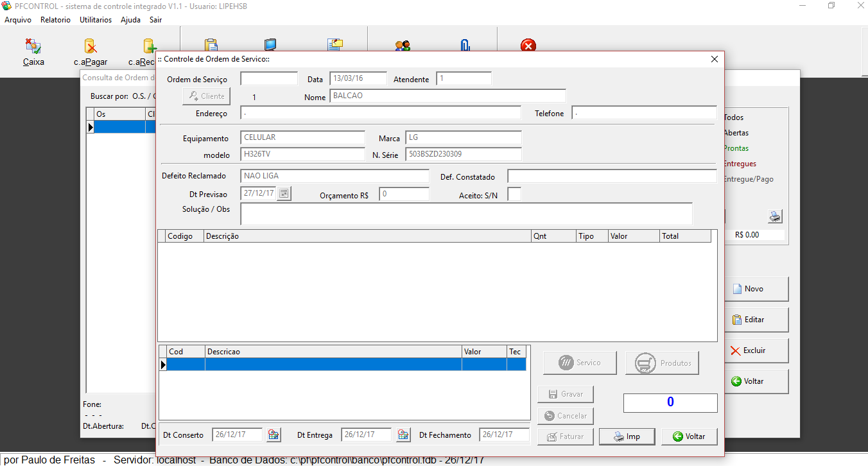The width and height of the screenshot is (868, 466).
Task: Click the Def. Constatado field
Action: [612, 176]
